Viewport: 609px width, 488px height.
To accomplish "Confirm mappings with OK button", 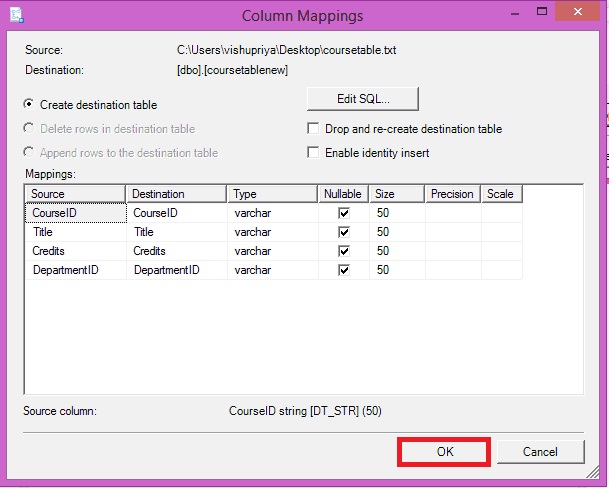I will (444, 451).
